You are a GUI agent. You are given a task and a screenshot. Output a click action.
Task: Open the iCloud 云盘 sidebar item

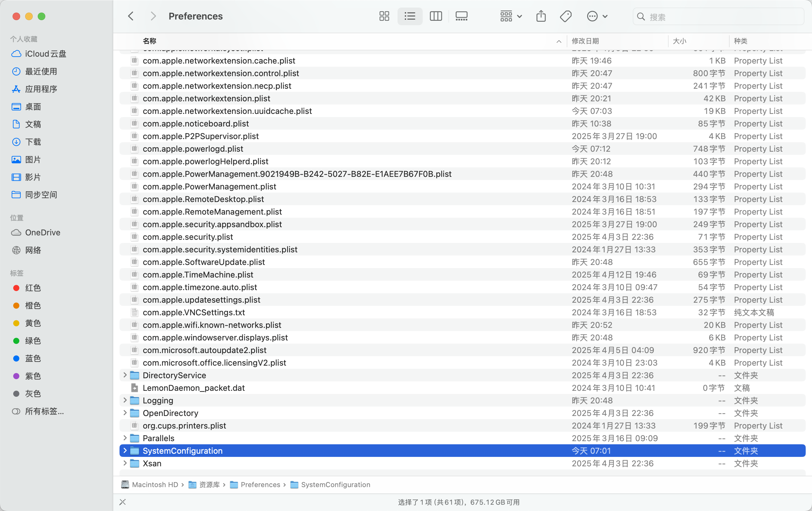click(x=45, y=54)
